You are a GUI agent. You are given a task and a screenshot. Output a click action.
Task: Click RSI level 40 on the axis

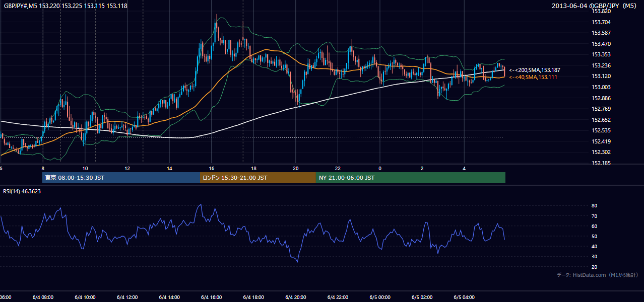tap(594, 246)
